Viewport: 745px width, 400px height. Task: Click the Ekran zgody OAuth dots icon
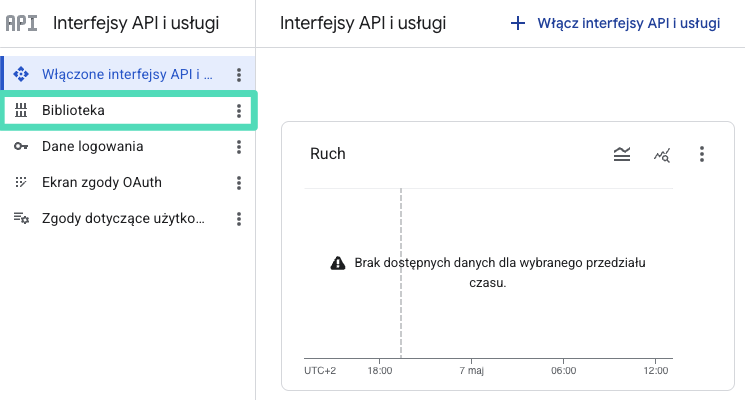(21, 182)
